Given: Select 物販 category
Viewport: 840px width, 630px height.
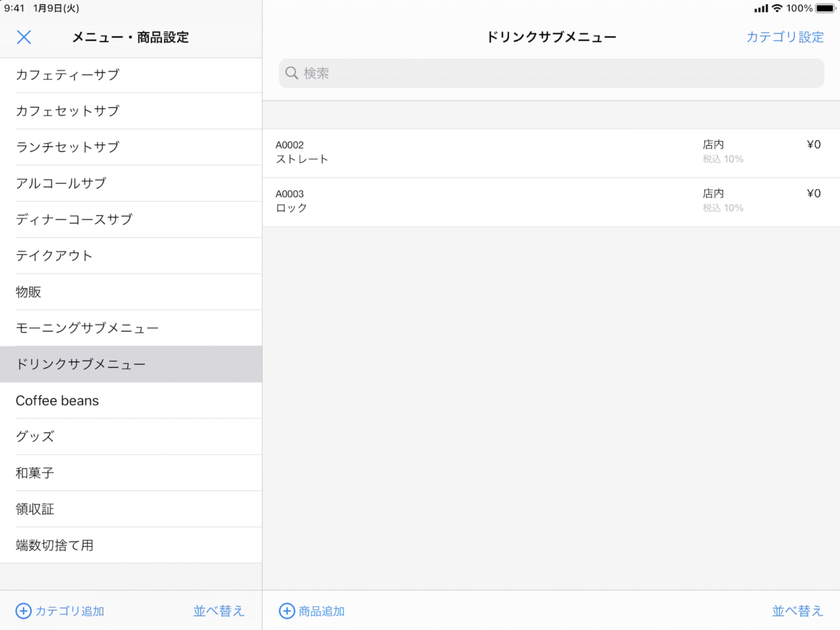Looking at the screenshot, I should [131, 292].
